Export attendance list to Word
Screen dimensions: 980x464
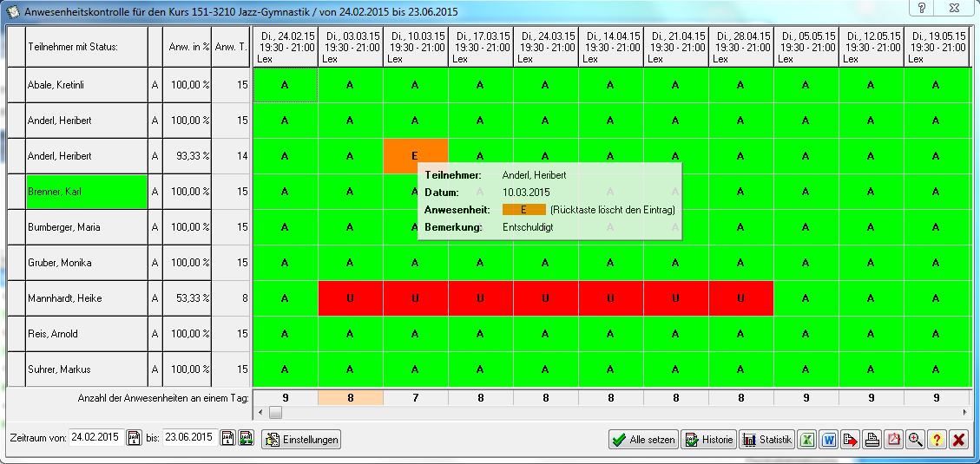click(828, 440)
